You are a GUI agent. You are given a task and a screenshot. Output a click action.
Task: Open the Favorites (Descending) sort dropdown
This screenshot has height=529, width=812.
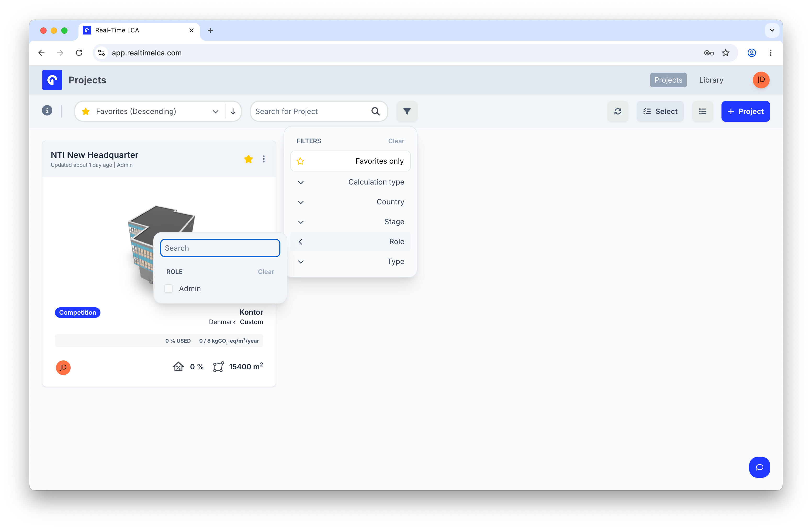pos(150,111)
